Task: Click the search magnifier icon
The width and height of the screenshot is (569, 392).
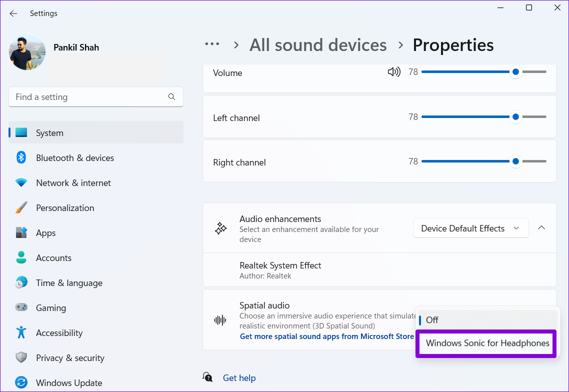Action: [x=171, y=96]
